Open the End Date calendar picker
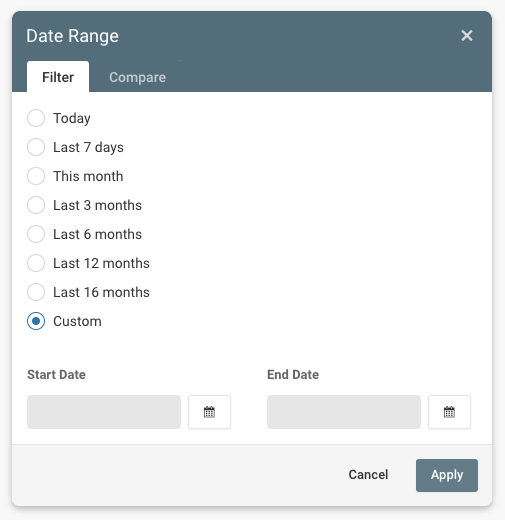 [449, 412]
